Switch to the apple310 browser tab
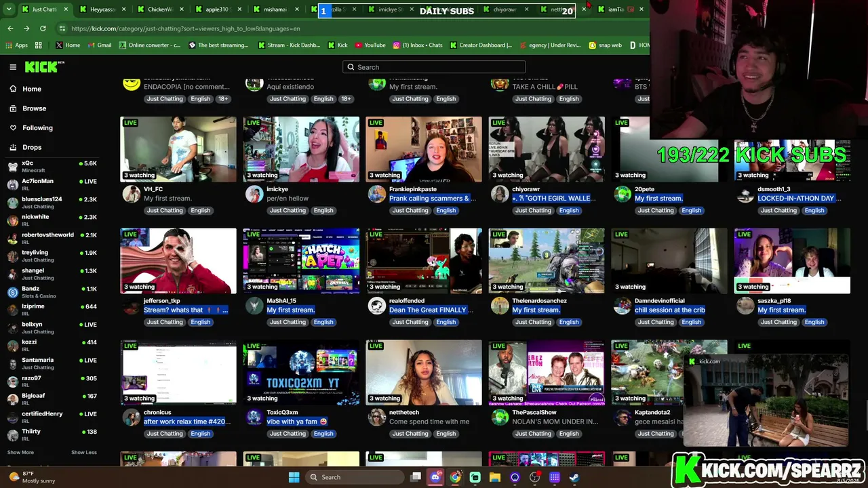 (218, 9)
